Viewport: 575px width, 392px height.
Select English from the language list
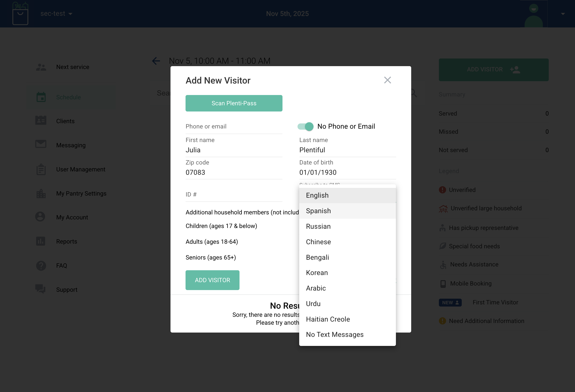(347, 196)
